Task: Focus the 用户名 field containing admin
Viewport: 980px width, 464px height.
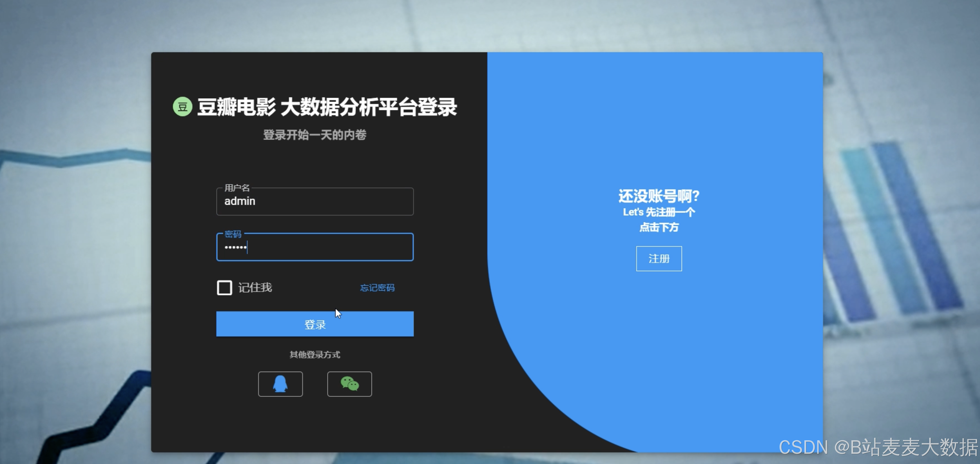Action: (315, 201)
